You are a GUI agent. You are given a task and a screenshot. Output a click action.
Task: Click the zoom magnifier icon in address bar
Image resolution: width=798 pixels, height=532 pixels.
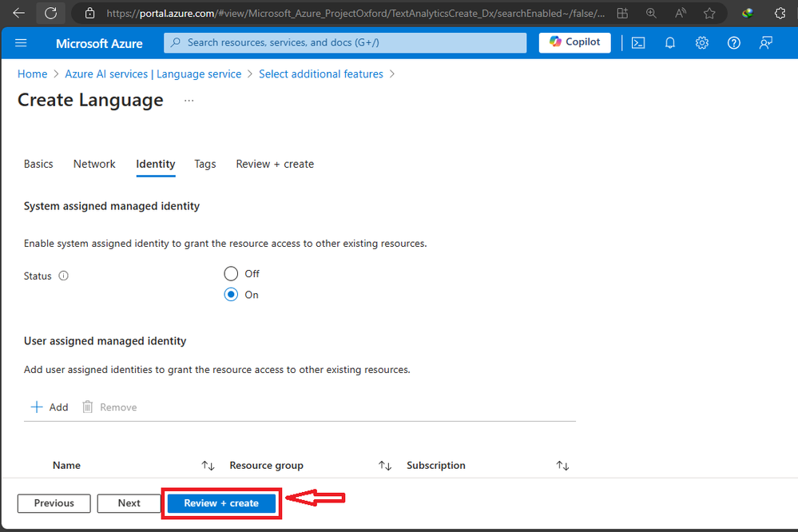tap(652, 14)
